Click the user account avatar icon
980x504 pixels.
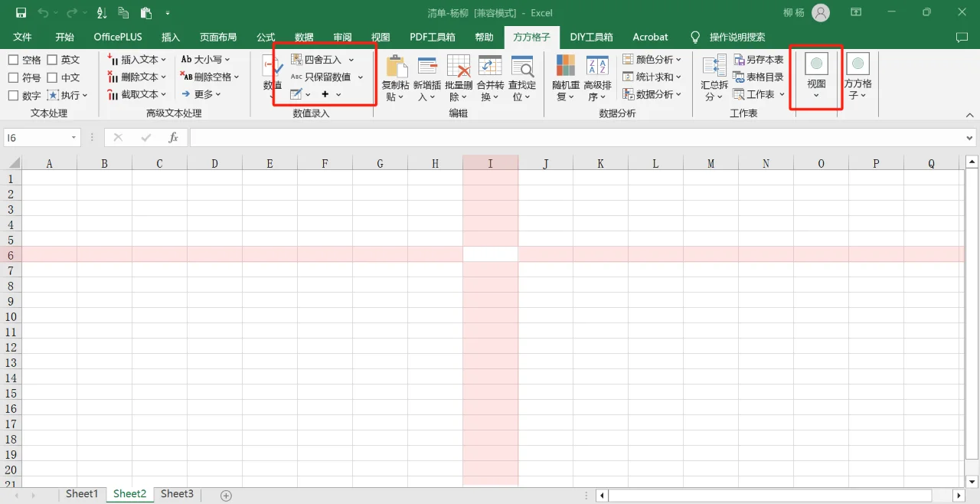tap(821, 12)
